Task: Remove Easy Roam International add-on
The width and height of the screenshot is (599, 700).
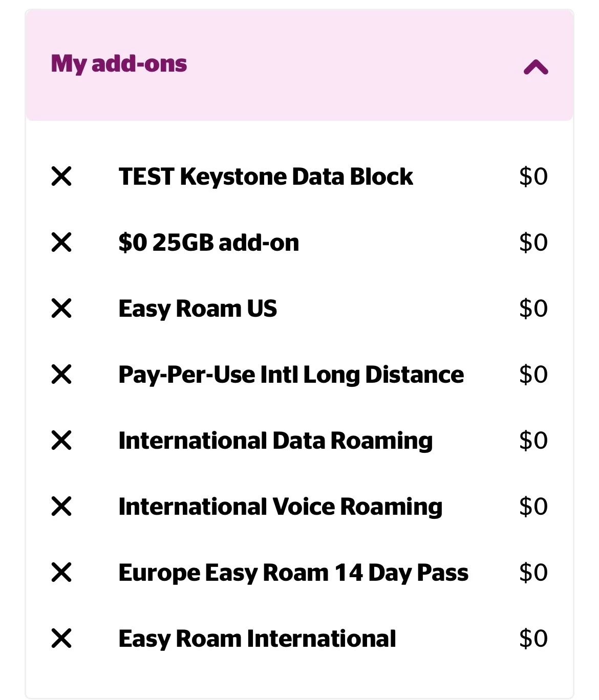Action: [61, 639]
